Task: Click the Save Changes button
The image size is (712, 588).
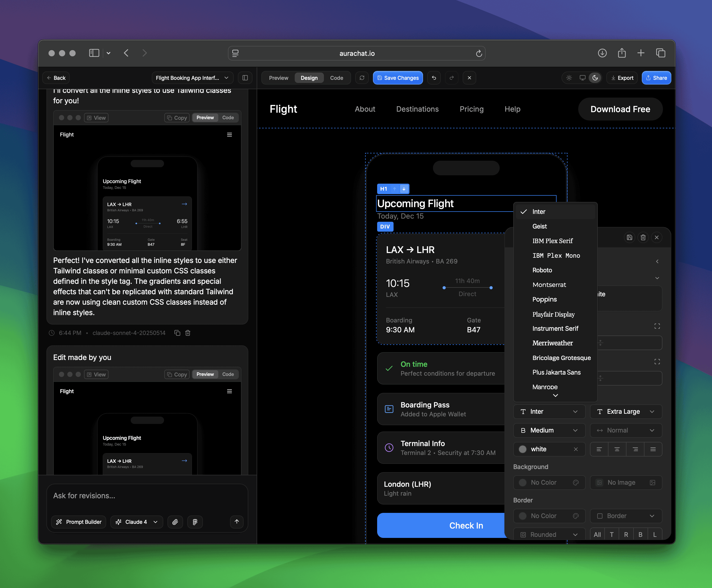Action: [x=398, y=78]
